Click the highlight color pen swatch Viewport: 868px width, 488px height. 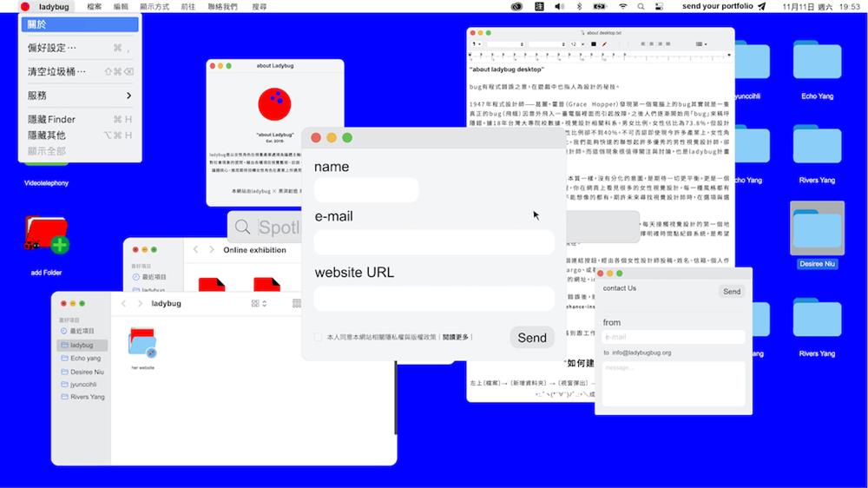[x=604, y=44]
